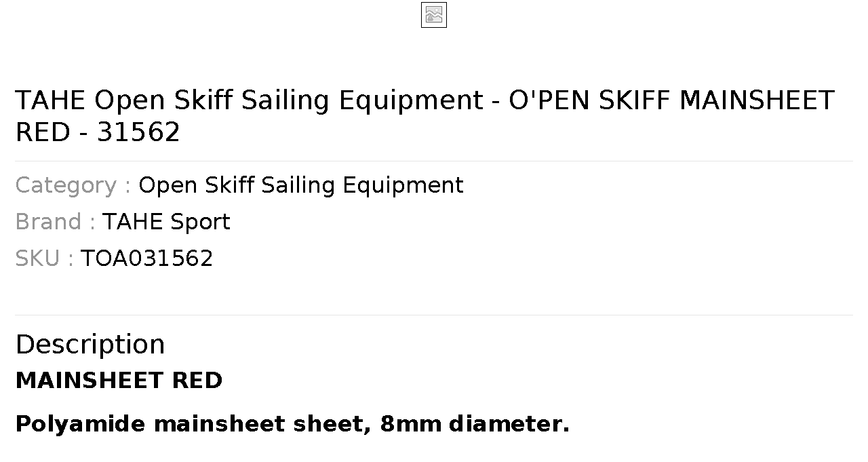Click the divider line below the title
The height and width of the screenshot is (462, 868).
tap(434, 161)
